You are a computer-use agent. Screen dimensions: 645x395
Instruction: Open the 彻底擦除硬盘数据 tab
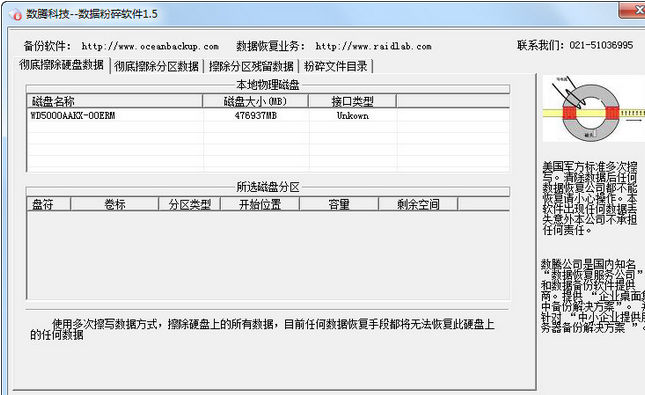click(x=61, y=65)
